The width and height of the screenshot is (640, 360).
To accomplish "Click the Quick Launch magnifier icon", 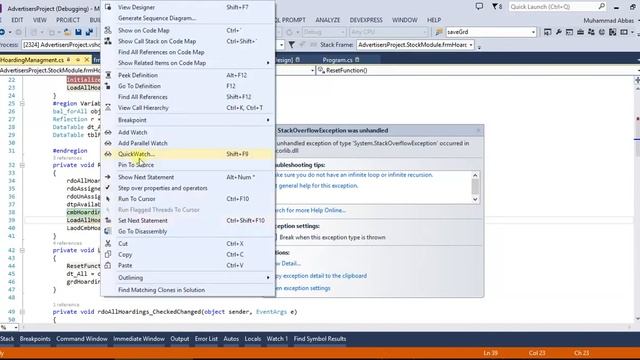I will pyautogui.click(x=602, y=7).
